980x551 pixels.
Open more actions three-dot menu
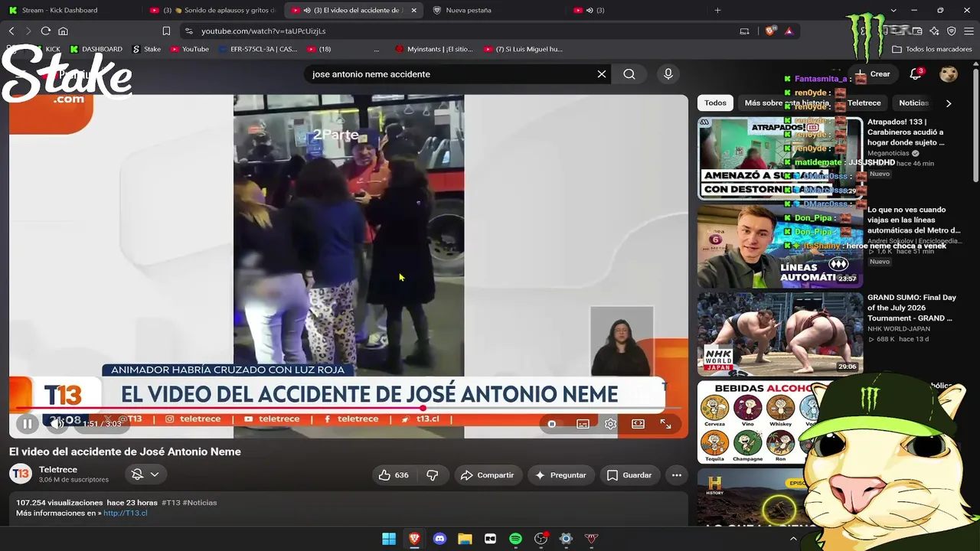[676, 475]
